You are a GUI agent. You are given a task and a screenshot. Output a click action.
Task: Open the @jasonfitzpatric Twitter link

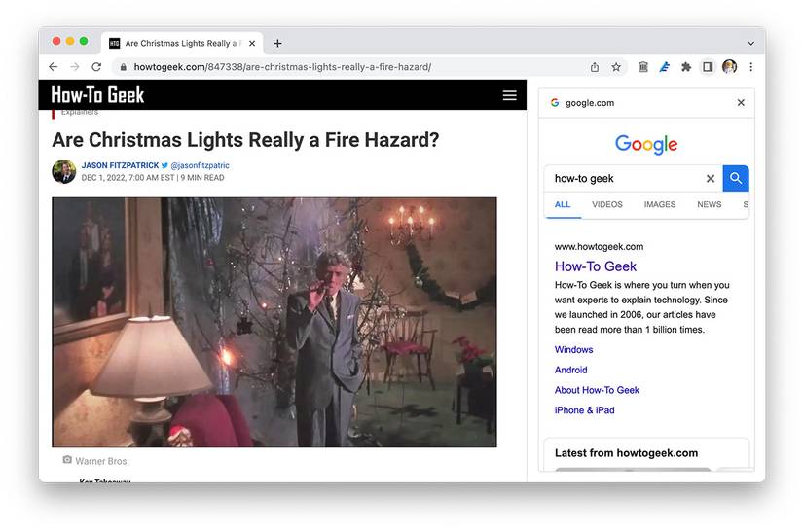[x=200, y=165]
